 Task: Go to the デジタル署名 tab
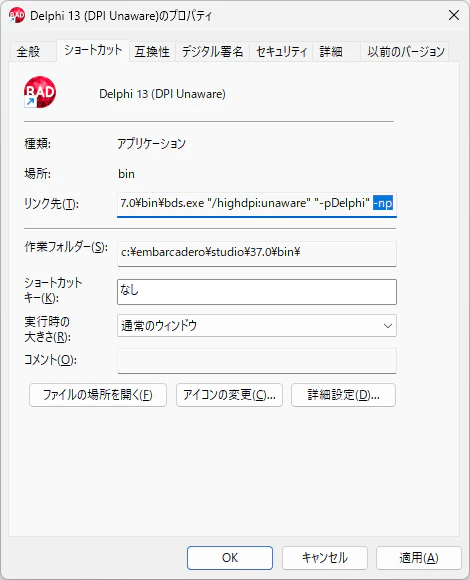(x=212, y=51)
